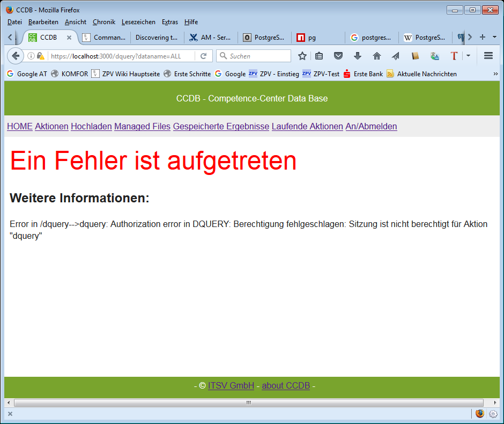Click the horizontal scrollbar thumb

[x=249, y=403]
